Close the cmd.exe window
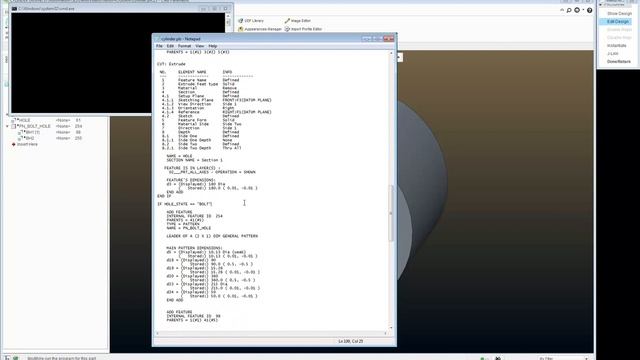The image size is (640, 360). (226, 9)
